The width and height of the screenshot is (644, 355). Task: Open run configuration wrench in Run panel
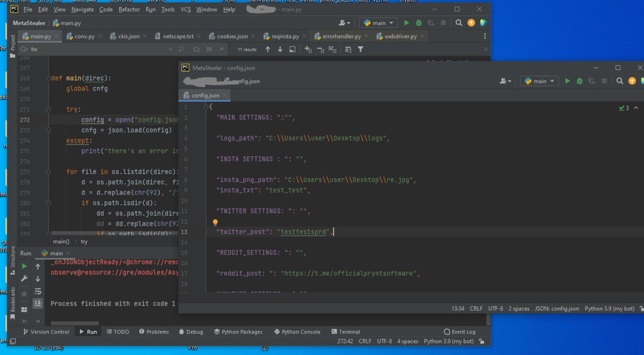click(x=24, y=279)
